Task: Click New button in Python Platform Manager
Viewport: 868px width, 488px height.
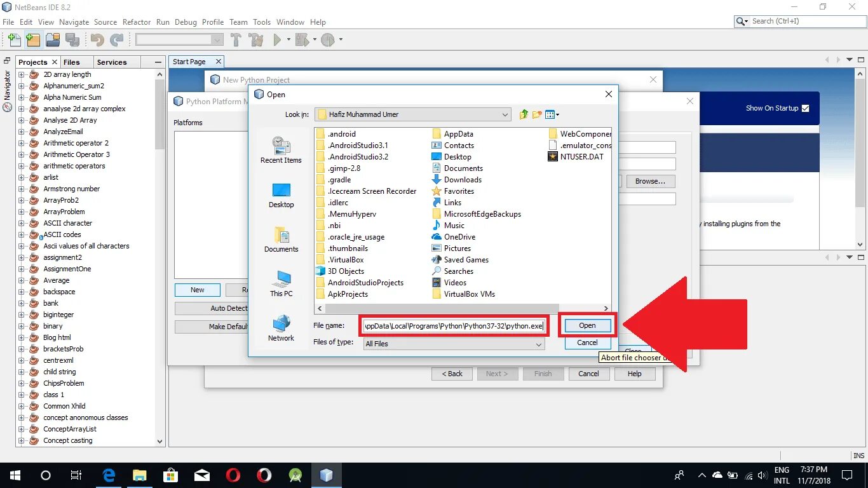Action: [198, 290]
